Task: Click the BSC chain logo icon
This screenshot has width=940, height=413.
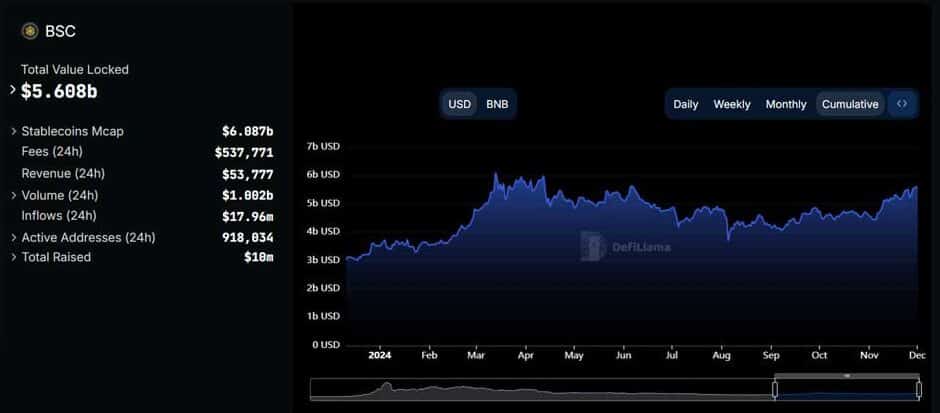Action: pos(29,31)
